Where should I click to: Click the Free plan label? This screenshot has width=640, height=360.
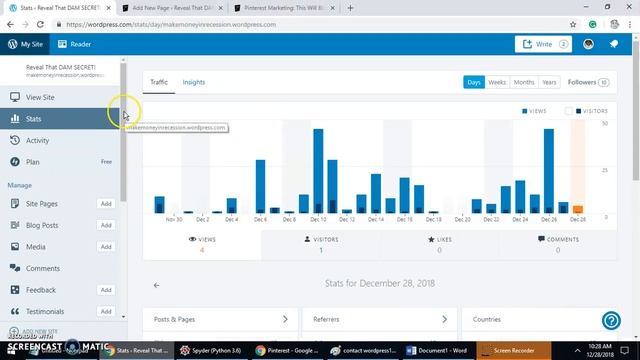tap(106, 162)
